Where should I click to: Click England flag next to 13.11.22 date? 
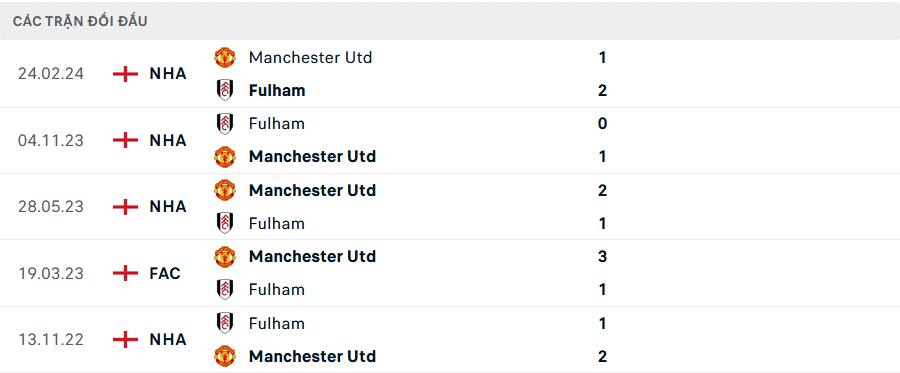coord(125,340)
